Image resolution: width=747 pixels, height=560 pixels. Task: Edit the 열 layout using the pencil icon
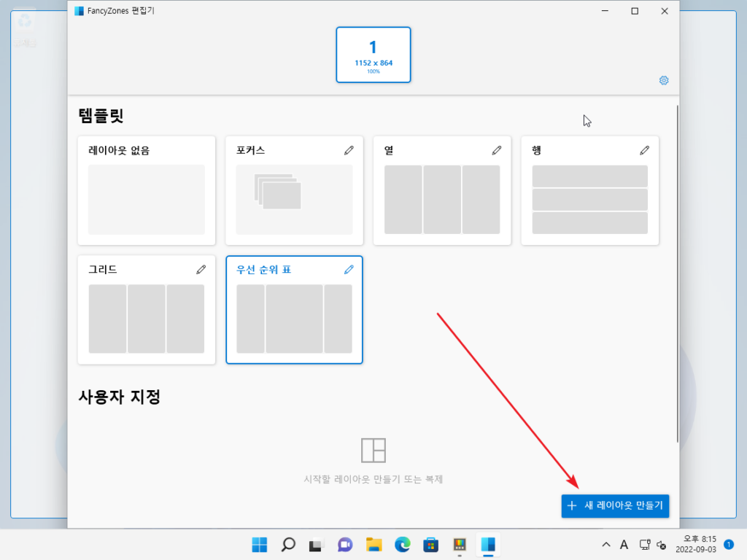[x=497, y=150]
